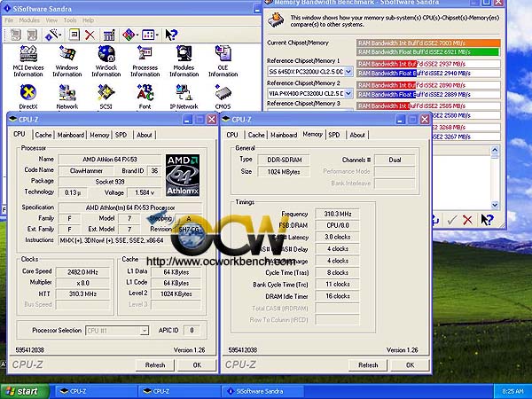Screen dimensions: 532x399
Task: Open the Tools menu in Sandra
Action: (70, 20)
